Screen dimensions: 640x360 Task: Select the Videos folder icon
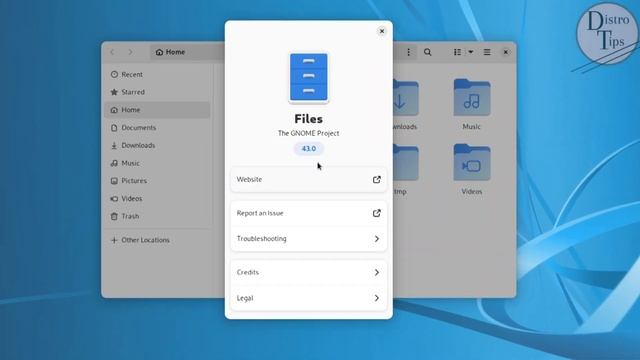(472, 162)
